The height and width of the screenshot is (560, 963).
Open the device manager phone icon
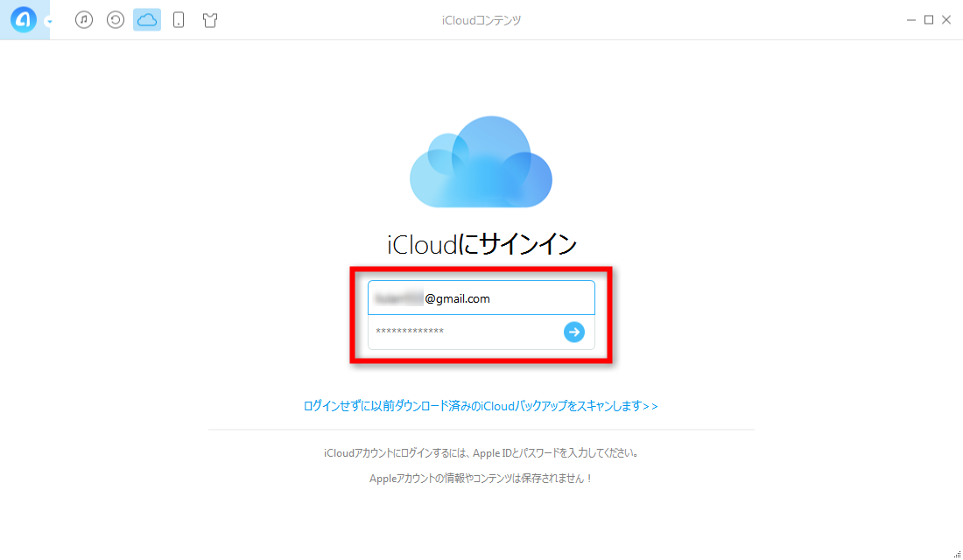coord(179,19)
